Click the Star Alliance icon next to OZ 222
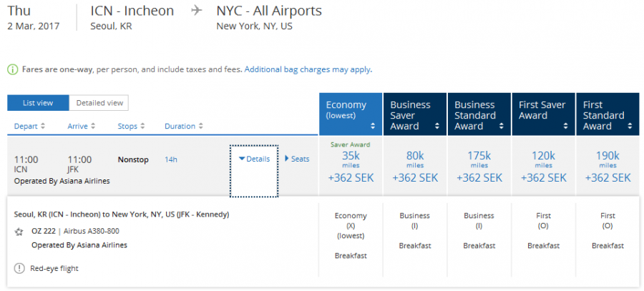 point(19,232)
